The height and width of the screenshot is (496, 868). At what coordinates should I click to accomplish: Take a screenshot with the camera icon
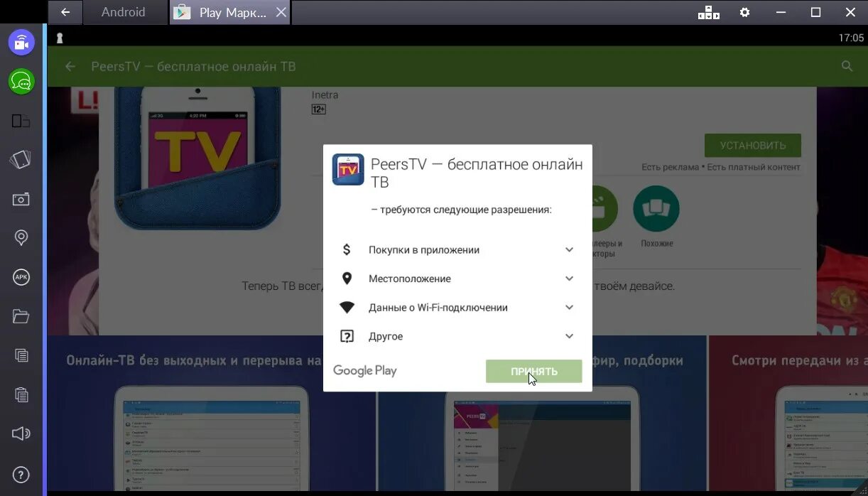[x=21, y=199]
